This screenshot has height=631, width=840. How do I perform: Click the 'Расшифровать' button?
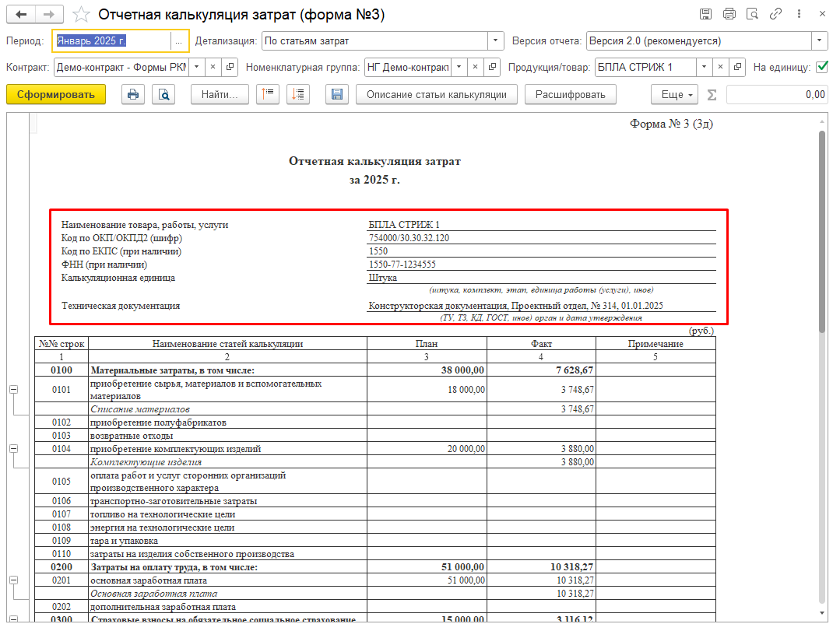[x=571, y=95]
